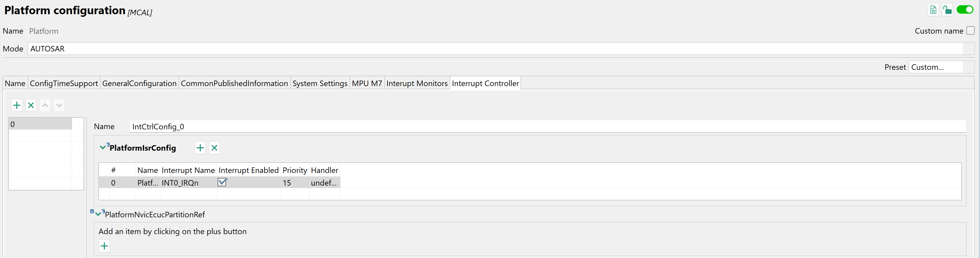Enable the Custom name checkbox
Image resolution: width=980 pixels, height=258 pixels.
coord(970,31)
